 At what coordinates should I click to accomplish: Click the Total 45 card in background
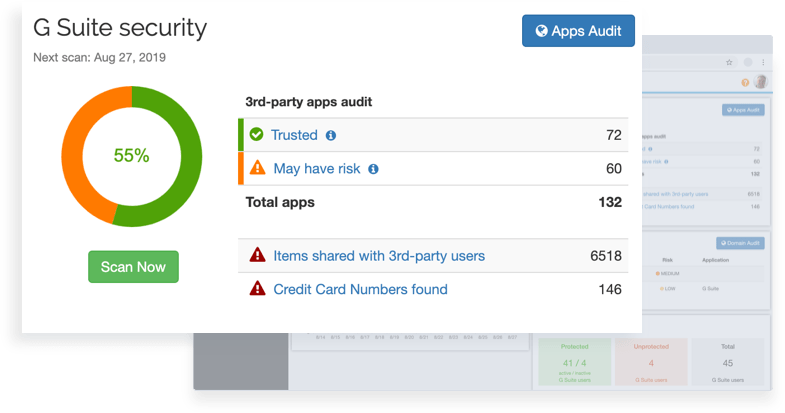(x=727, y=362)
